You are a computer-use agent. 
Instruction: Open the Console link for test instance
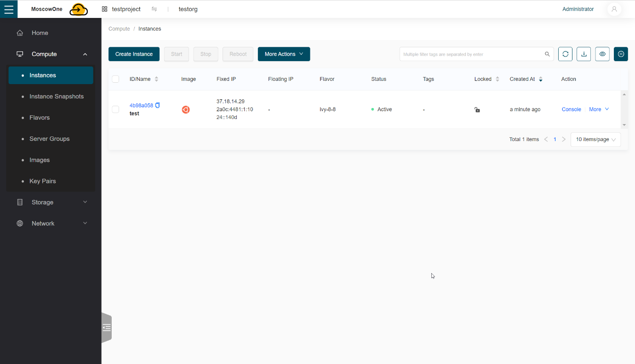571,109
